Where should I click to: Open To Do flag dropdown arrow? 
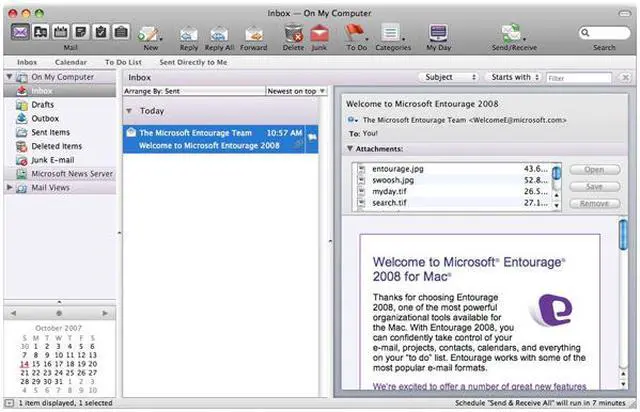click(367, 39)
